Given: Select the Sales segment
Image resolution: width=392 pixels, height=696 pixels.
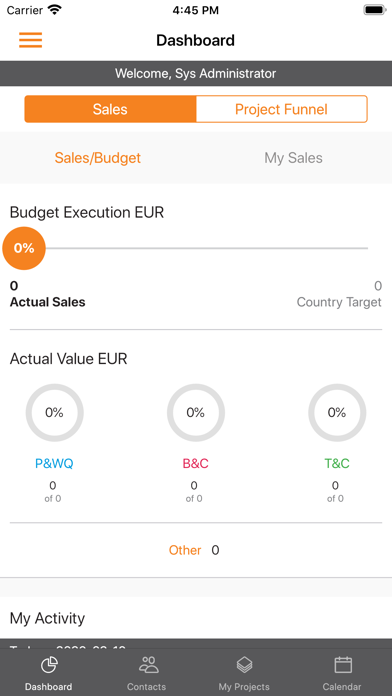Looking at the screenshot, I should (110, 109).
